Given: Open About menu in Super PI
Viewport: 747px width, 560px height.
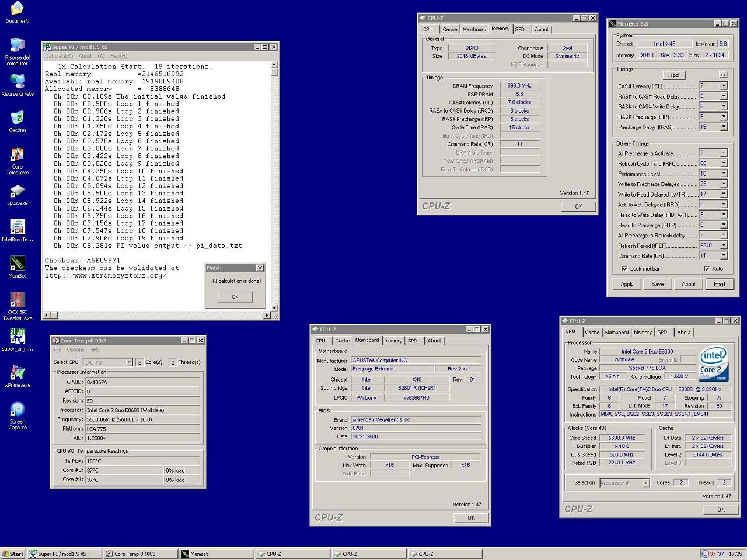Looking at the screenshot, I should tap(92, 56).
